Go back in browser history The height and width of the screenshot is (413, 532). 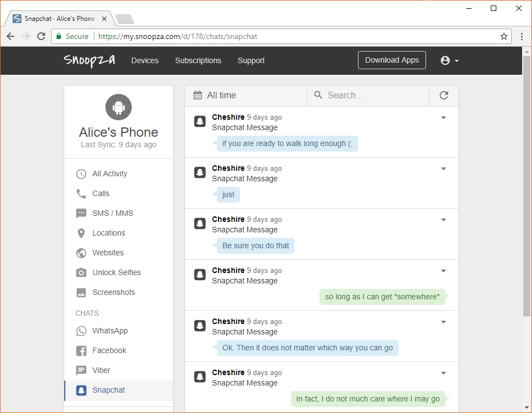click(x=10, y=36)
